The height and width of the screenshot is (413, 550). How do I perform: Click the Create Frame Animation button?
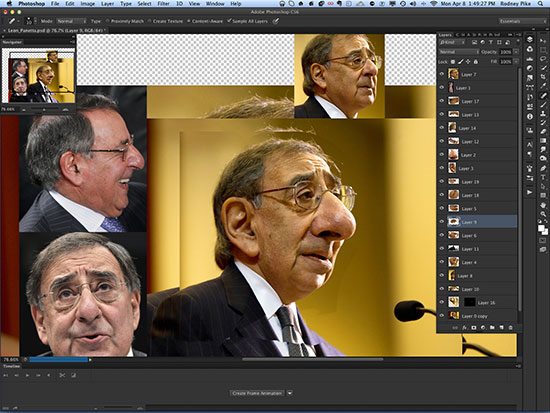[257, 393]
